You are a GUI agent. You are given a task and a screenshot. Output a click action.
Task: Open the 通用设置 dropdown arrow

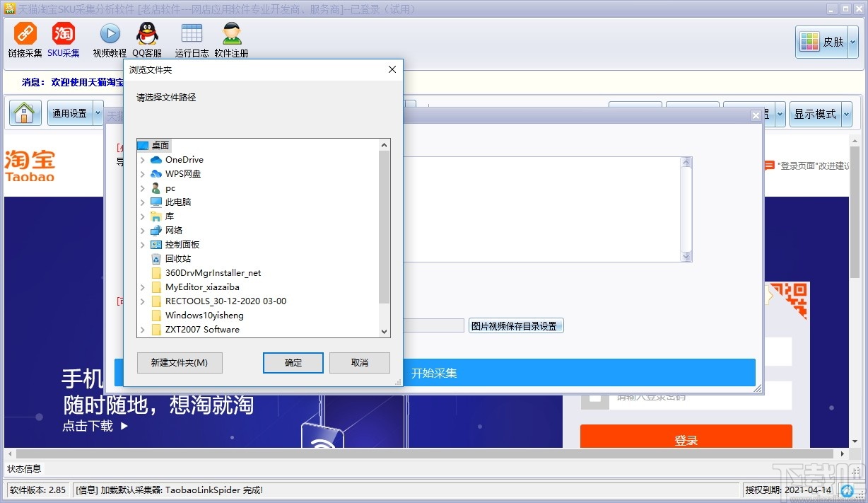(x=98, y=113)
